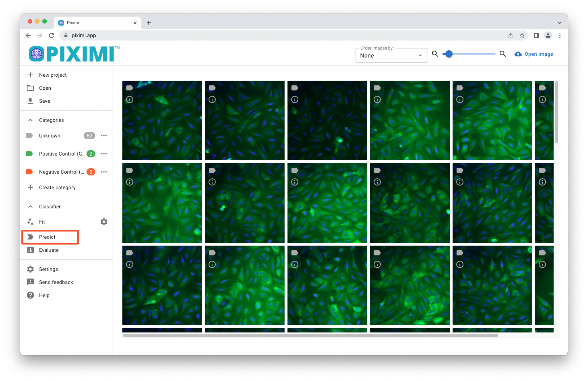The height and width of the screenshot is (382, 588).
Task: Click the Create category plus icon
Action: click(30, 187)
